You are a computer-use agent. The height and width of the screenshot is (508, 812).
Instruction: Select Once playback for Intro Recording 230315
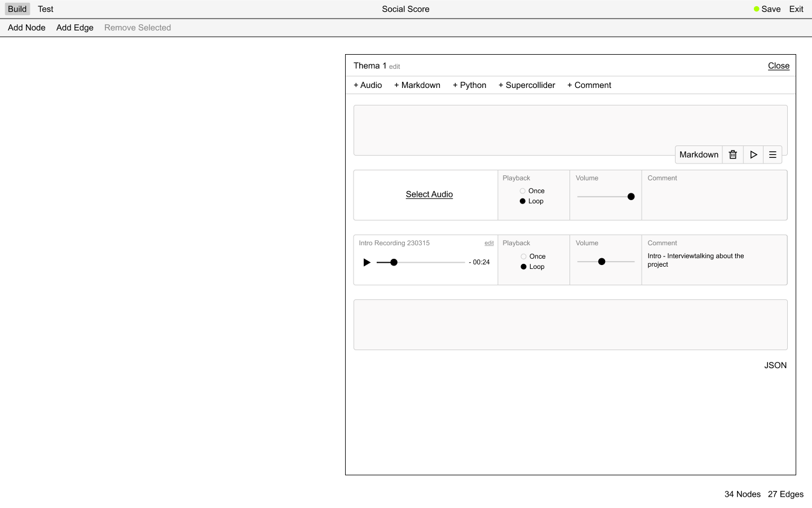pos(522,256)
